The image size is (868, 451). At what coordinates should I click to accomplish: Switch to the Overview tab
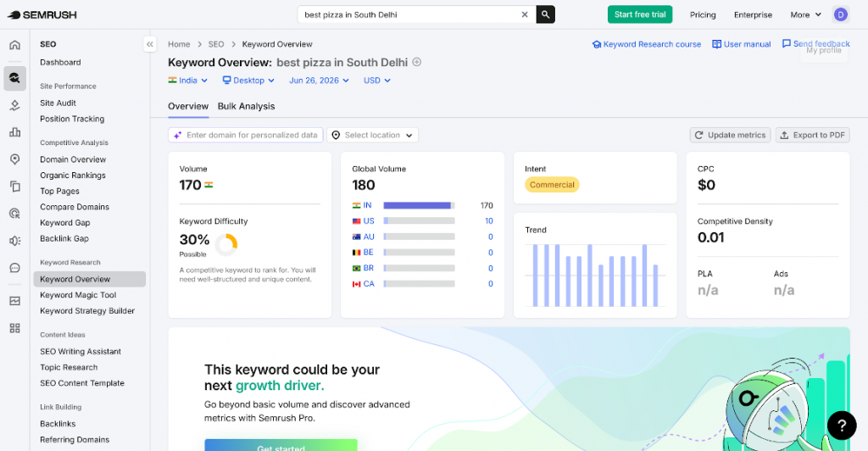click(188, 106)
